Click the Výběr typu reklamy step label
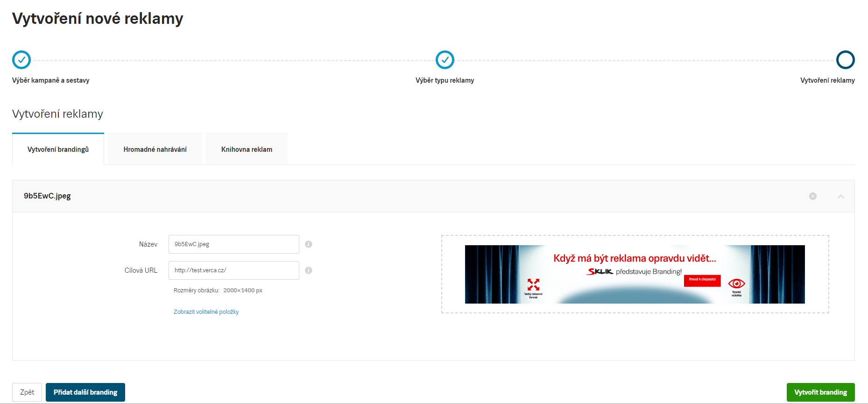Screen dimensions: 868x404 (445, 80)
